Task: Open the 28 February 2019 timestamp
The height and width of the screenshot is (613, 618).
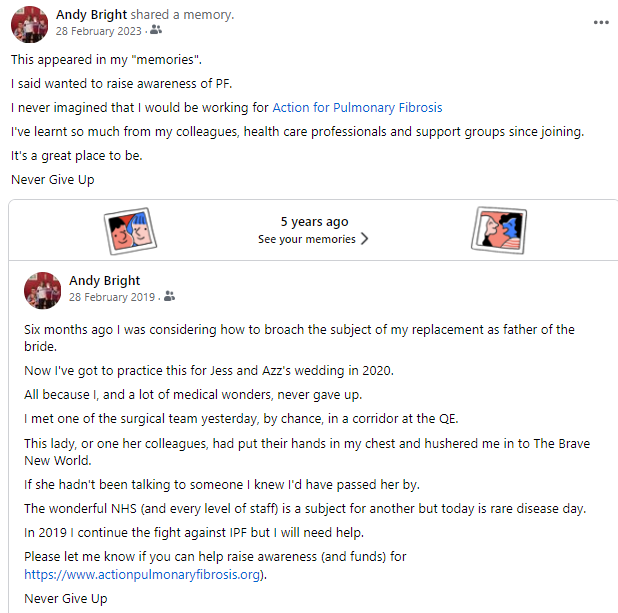Action: tap(112, 297)
